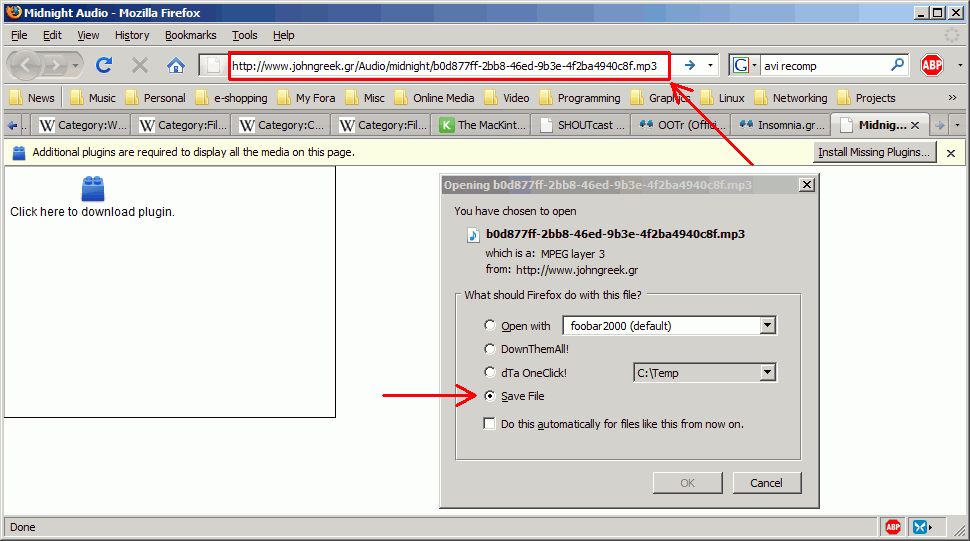Open the Help menu
Screen dimensions: 970x541
point(283,35)
